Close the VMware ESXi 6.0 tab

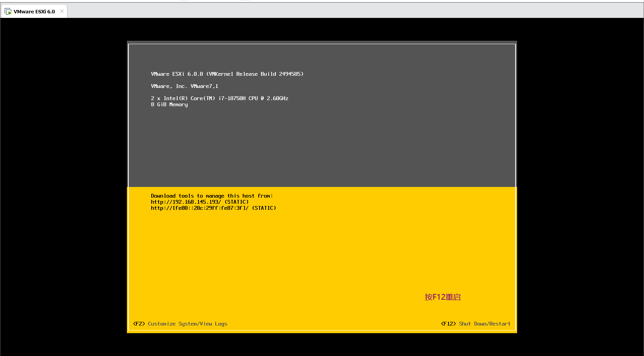62,11
